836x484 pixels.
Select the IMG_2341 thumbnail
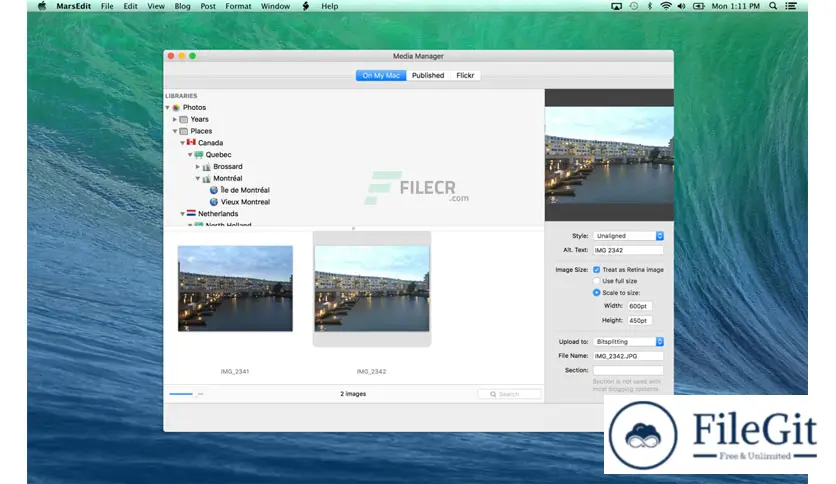click(235, 288)
